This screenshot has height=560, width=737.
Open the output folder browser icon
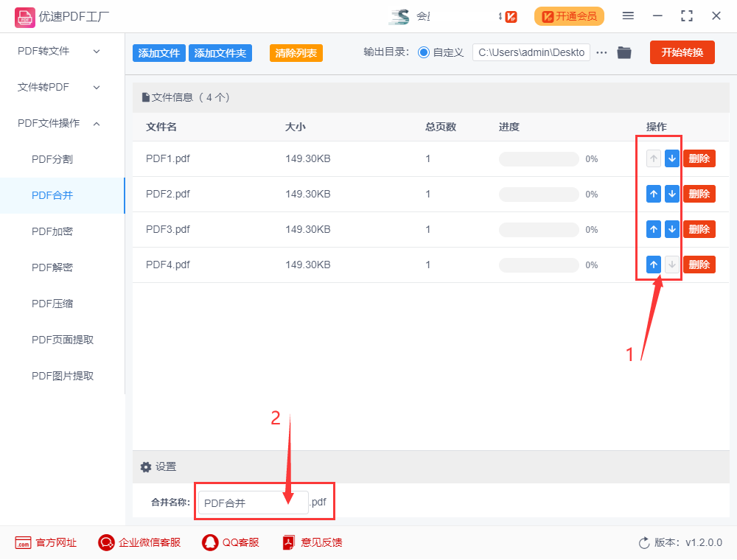pos(624,52)
